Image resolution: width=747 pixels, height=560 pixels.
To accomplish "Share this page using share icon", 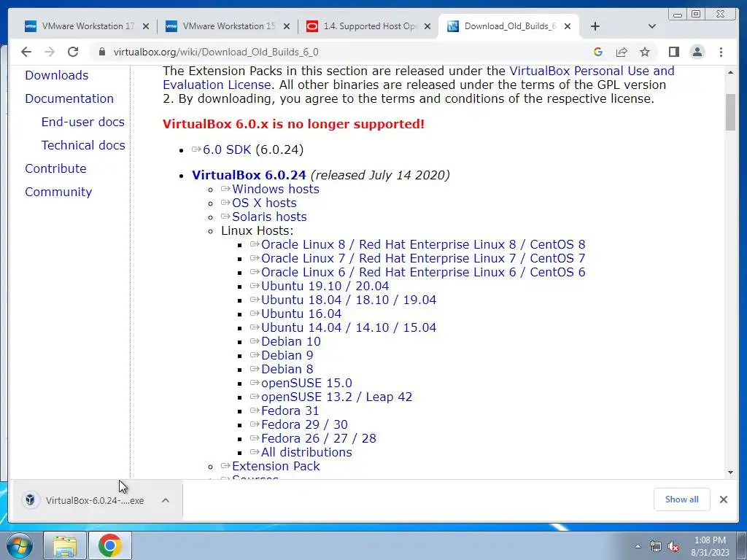I will point(622,52).
